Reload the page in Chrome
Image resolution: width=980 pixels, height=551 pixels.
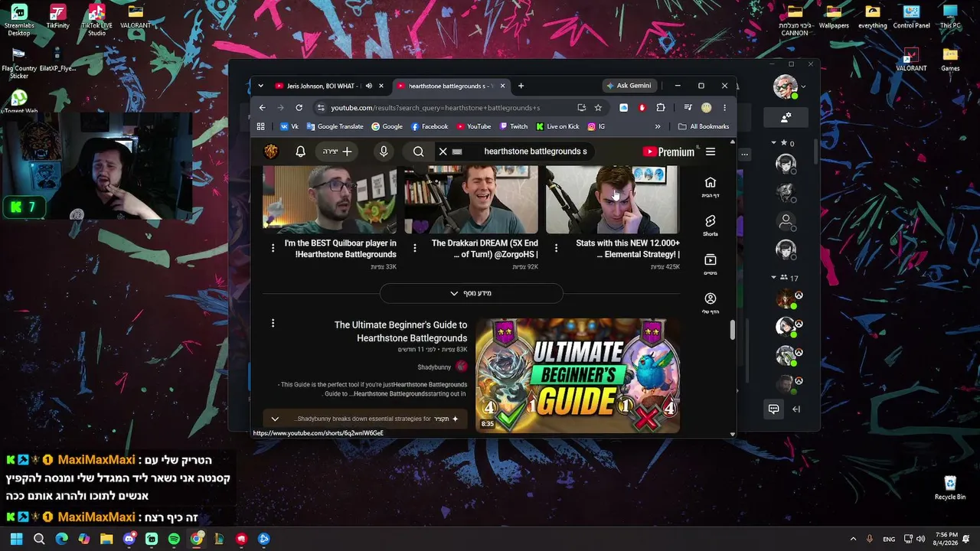point(299,108)
